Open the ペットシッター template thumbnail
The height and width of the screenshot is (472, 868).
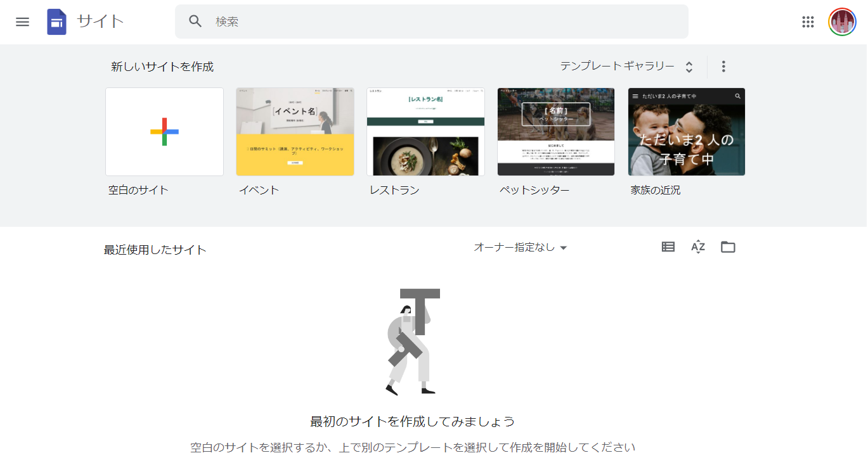click(x=556, y=132)
